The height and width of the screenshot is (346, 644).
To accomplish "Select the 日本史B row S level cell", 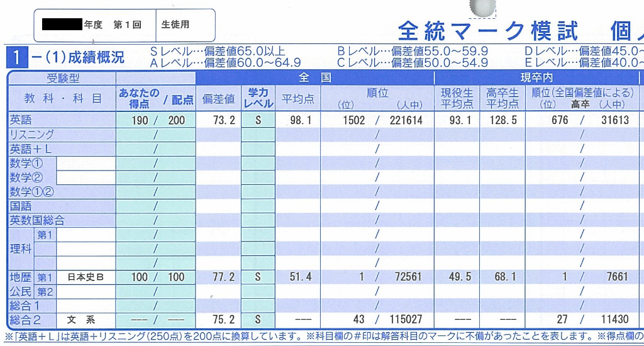I will [x=258, y=277].
